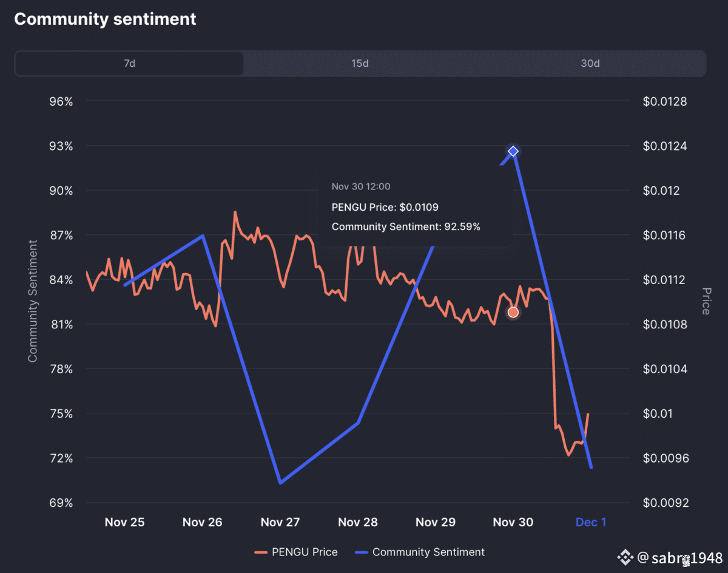The width and height of the screenshot is (728, 573).
Task: Click the Dec 1 date label
Action: pos(590,522)
